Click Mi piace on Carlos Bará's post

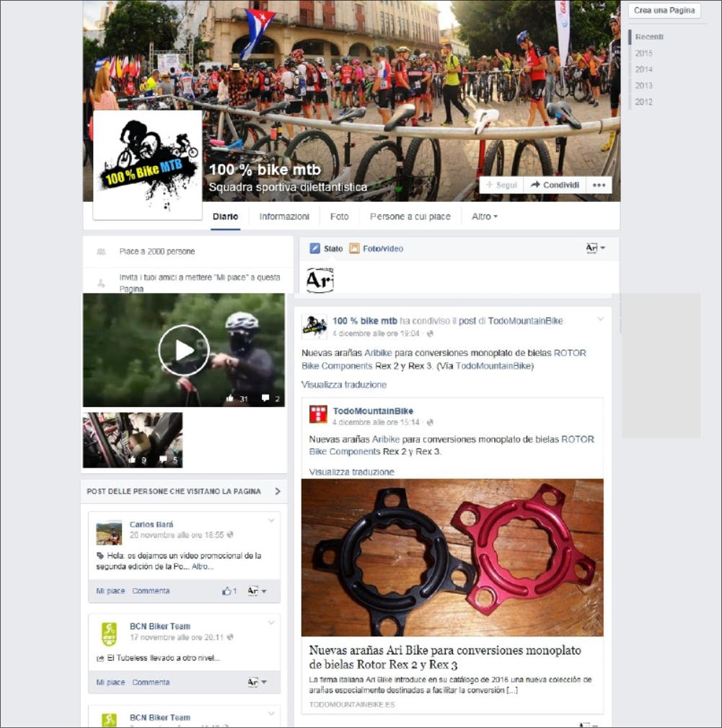point(110,591)
